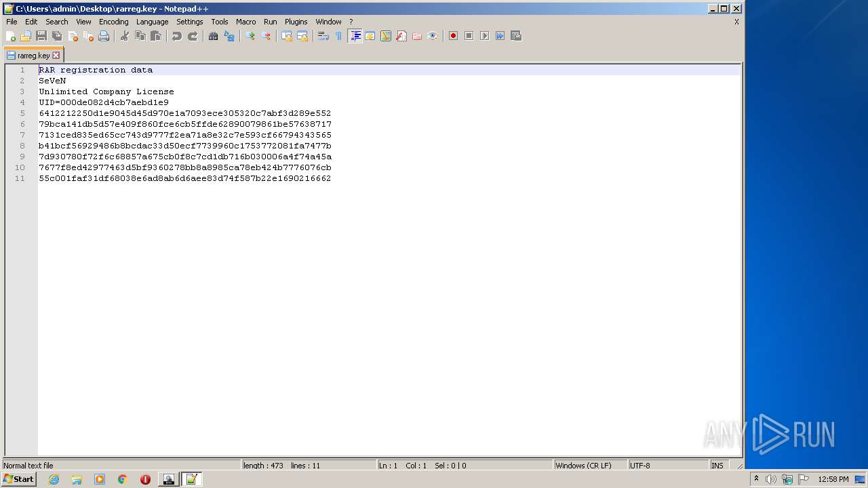The width and height of the screenshot is (868, 488).
Task: Open the Macro menu
Action: click(x=245, y=22)
